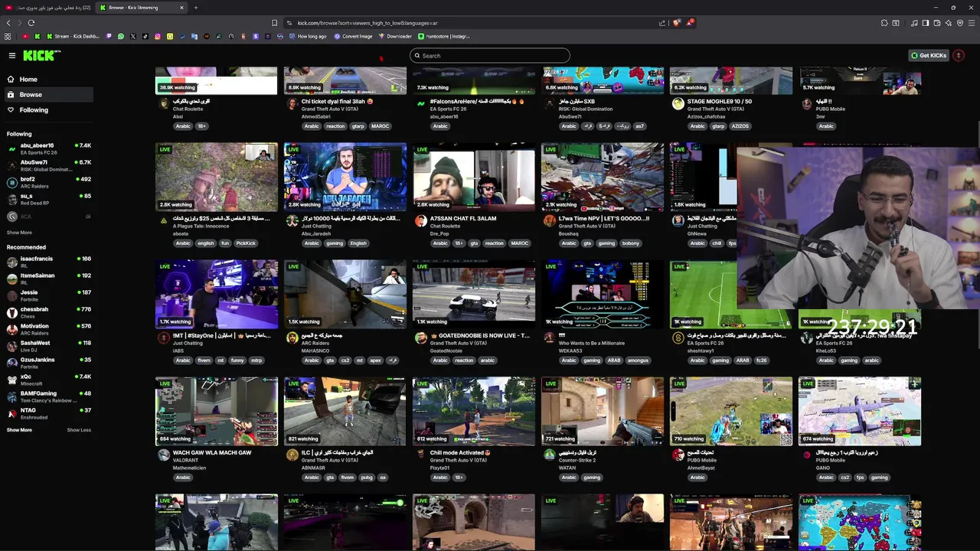The width and height of the screenshot is (980, 551).
Task: Open the user profile avatar menu
Action: pyautogui.click(x=959, y=55)
